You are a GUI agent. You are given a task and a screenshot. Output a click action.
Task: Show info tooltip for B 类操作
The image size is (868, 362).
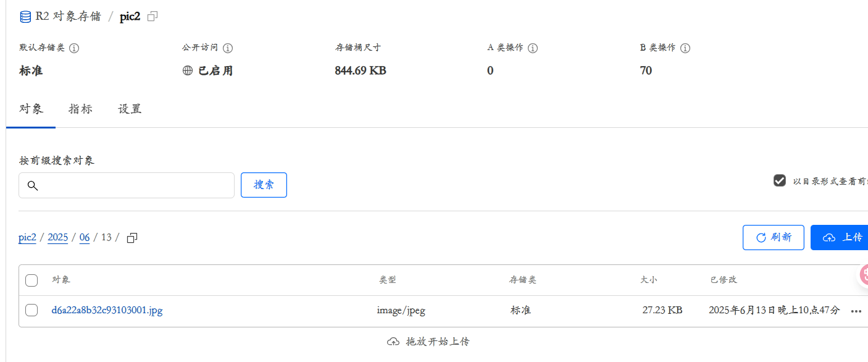click(x=685, y=48)
